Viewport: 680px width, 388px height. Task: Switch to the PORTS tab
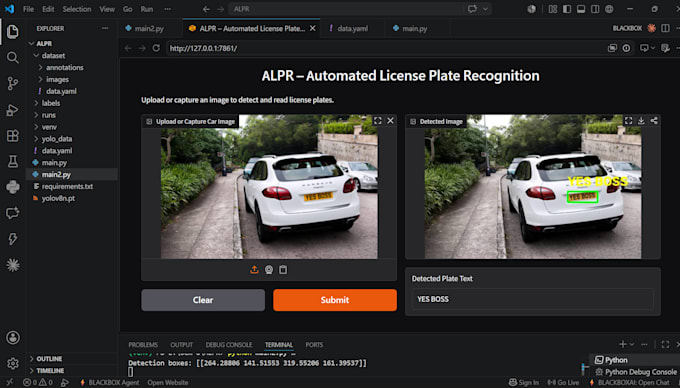click(x=314, y=345)
